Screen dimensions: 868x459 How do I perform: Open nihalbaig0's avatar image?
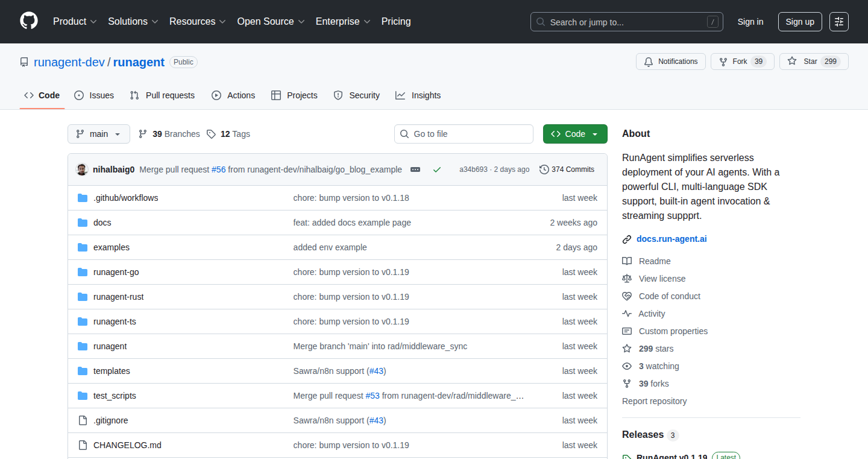click(x=82, y=169)
